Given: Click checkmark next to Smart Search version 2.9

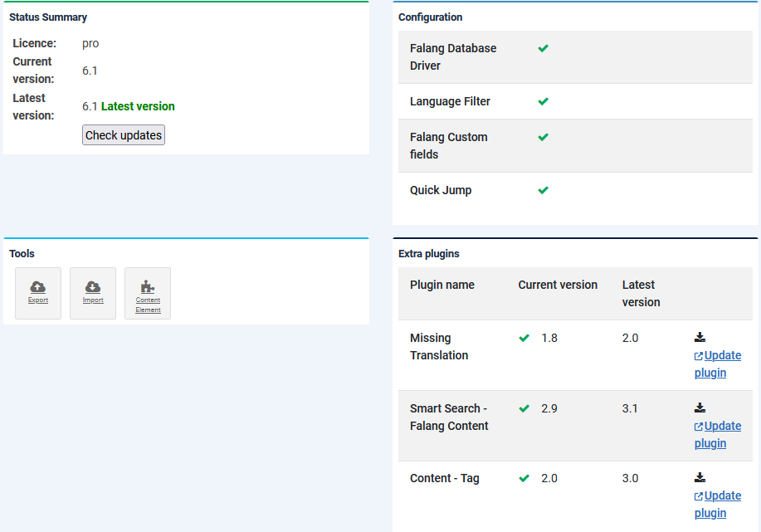Looking at the screenshot, I should point(524,408).
